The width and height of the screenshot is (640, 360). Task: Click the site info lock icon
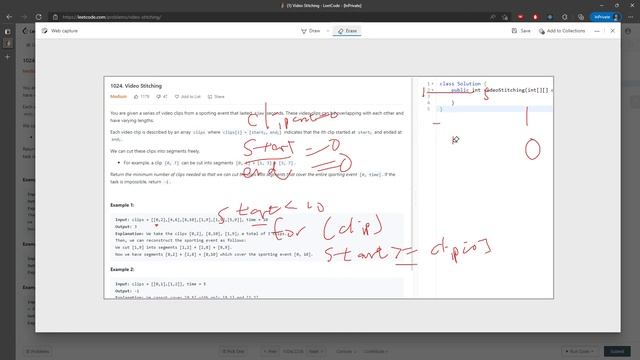56,17
